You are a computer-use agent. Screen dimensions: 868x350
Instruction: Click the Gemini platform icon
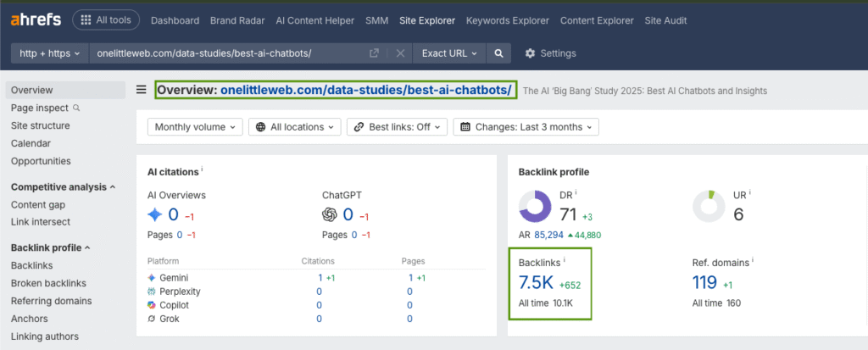(151, 277)
